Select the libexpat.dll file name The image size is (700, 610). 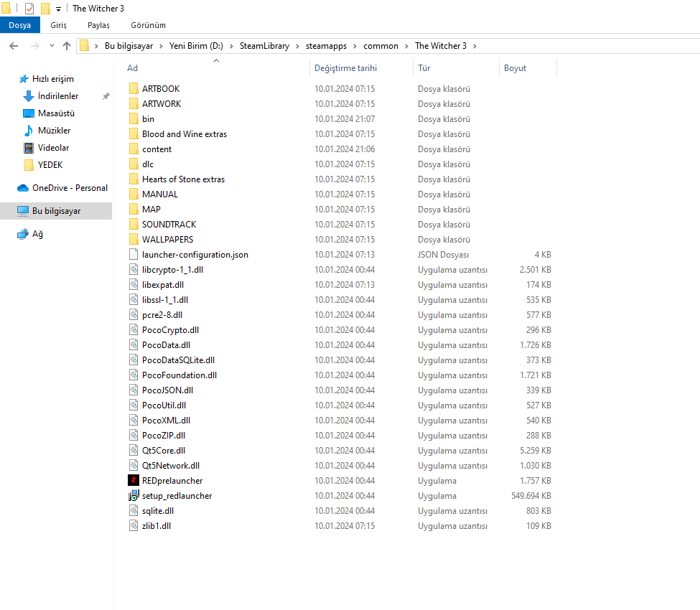coord(163,285)
